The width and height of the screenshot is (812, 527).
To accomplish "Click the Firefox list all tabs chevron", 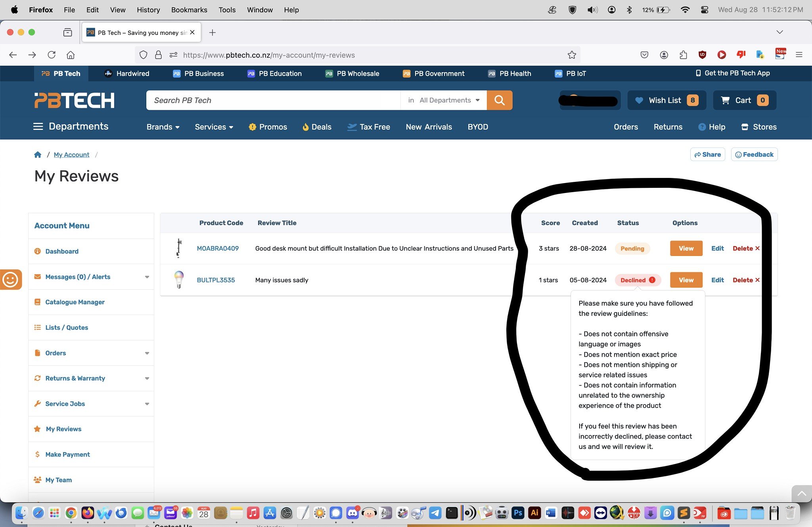I will [x=779, y=32].
